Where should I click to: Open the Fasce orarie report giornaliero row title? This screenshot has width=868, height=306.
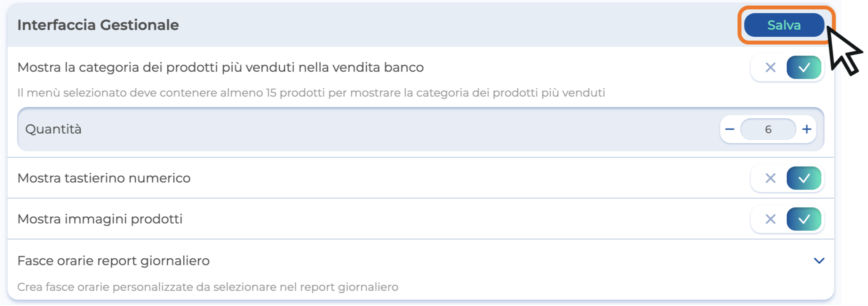coord(113,261)
